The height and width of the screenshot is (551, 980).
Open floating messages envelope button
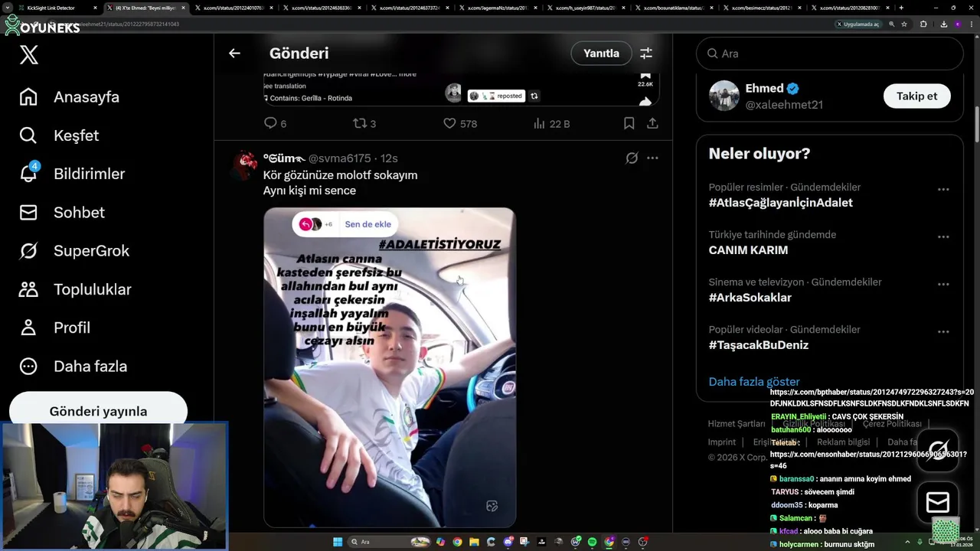click(938, 502)
